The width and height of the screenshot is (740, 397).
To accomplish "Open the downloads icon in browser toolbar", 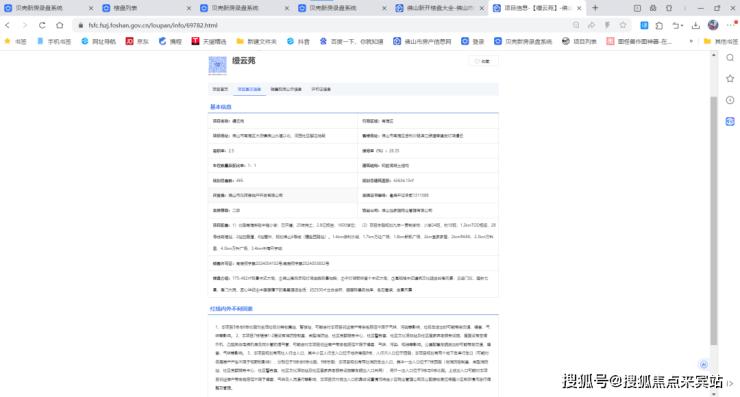I will pos(696,25).
